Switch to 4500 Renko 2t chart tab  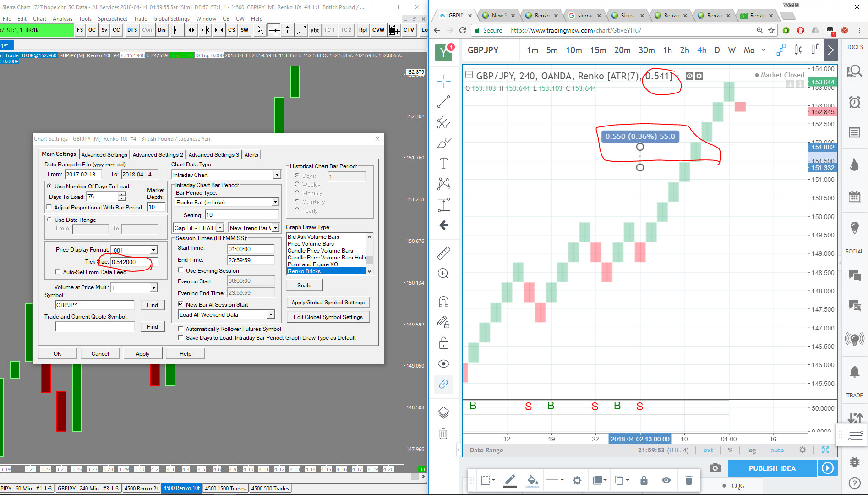coord(141,488)
